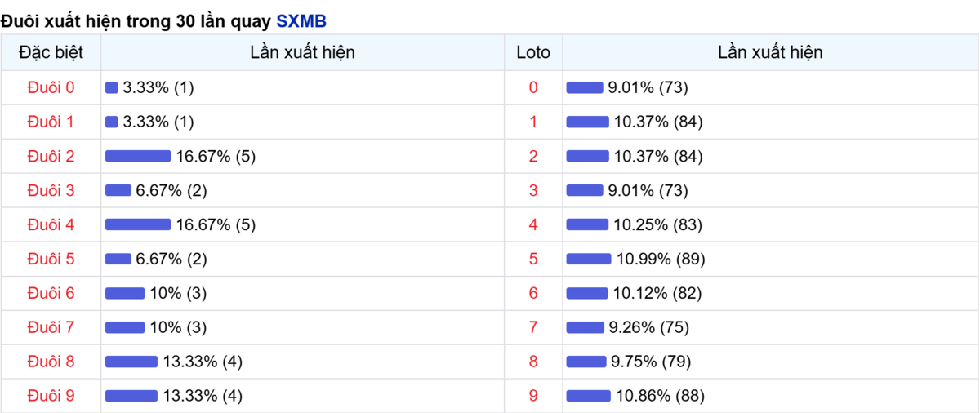980x413 pixels.
Task: Click the Loto column header
Action: click(533, 52)
